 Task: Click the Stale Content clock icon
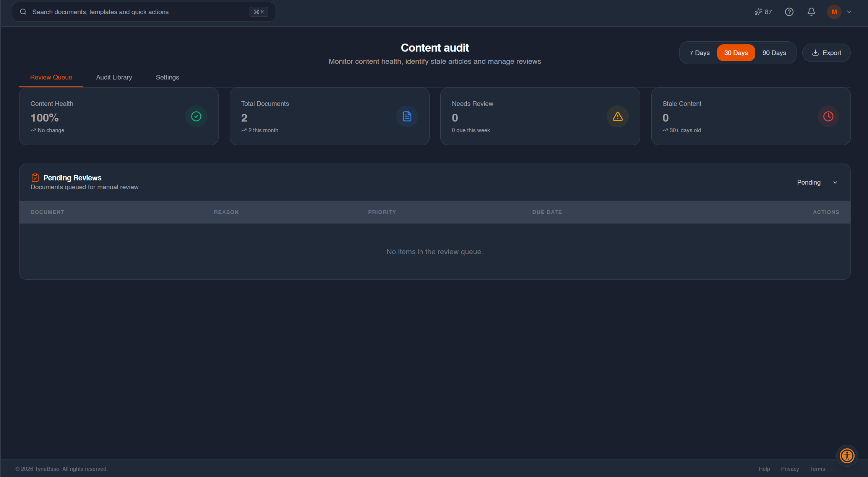(828, 116)
